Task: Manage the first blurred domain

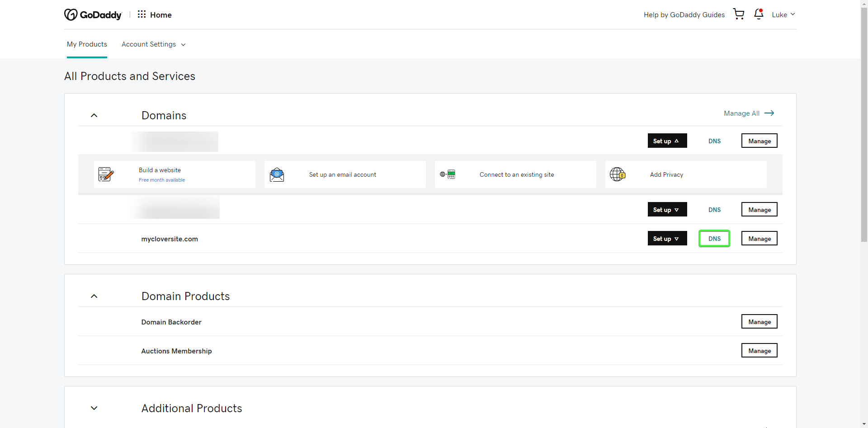Action: pos(759,141)
